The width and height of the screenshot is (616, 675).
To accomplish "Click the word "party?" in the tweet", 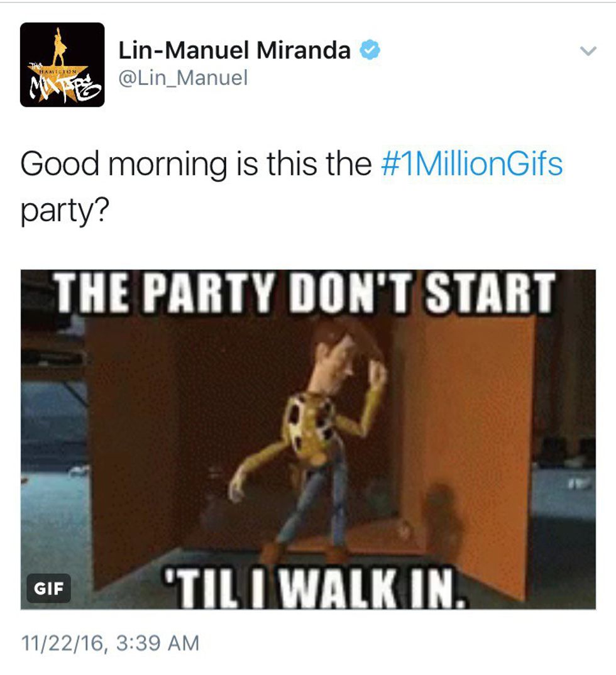I will 65,210.
